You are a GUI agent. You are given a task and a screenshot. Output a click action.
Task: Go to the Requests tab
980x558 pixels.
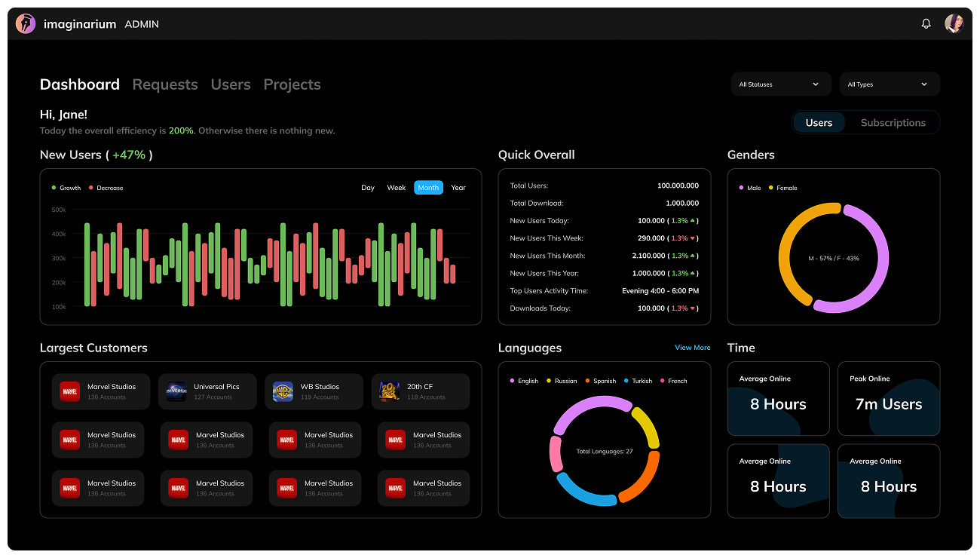(x=165, y=84)
